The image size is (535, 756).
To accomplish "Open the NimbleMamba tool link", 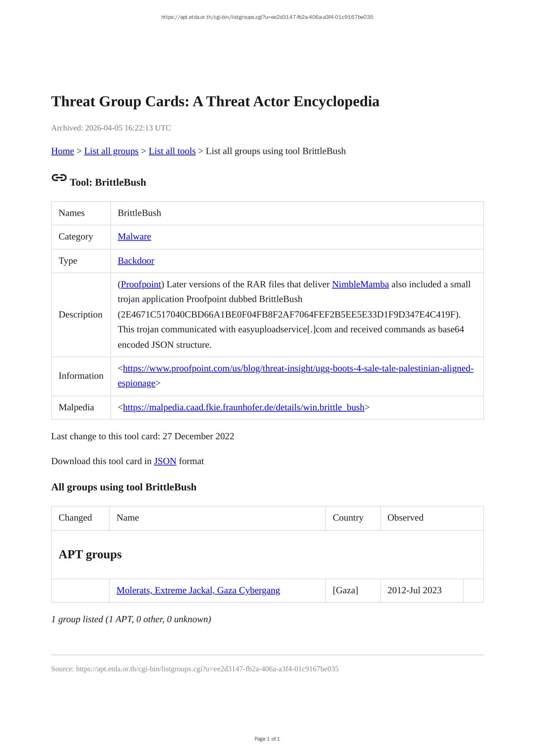I will coord(360,285).
